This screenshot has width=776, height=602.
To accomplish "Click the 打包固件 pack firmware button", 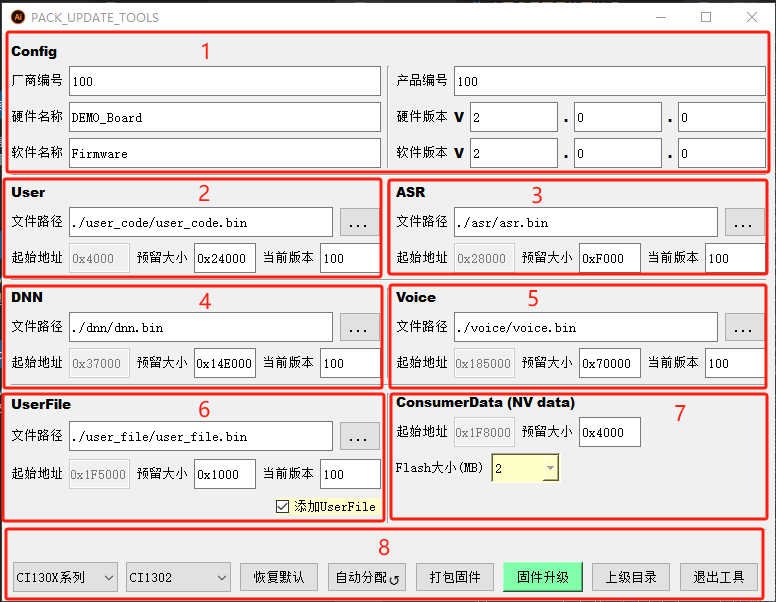I will point(455,577).
